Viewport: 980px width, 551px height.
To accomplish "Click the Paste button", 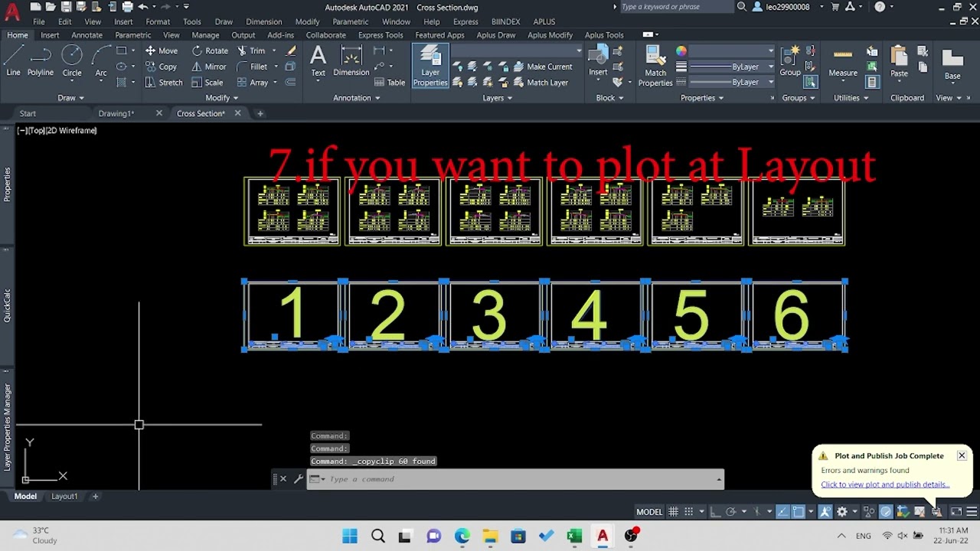I will pyautogui.click(x=899, y=61).
